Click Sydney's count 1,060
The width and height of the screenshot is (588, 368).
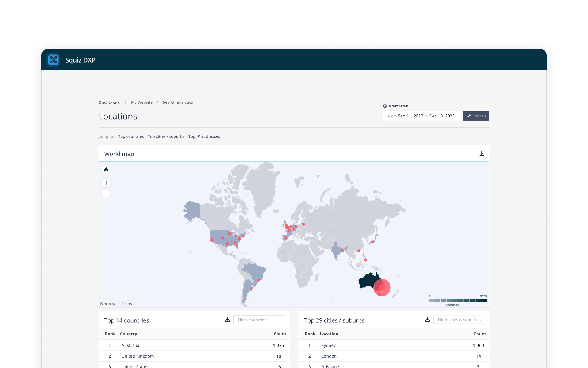478,345
